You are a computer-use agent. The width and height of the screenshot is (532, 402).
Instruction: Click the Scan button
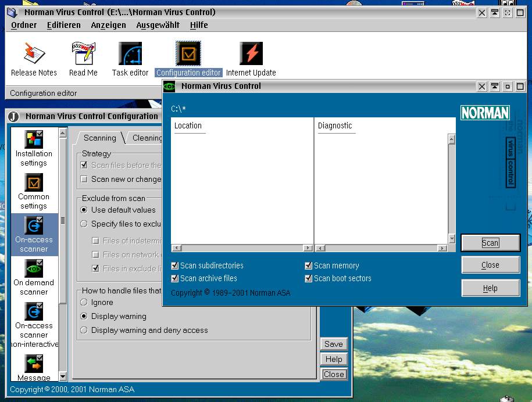coord(490,243)
